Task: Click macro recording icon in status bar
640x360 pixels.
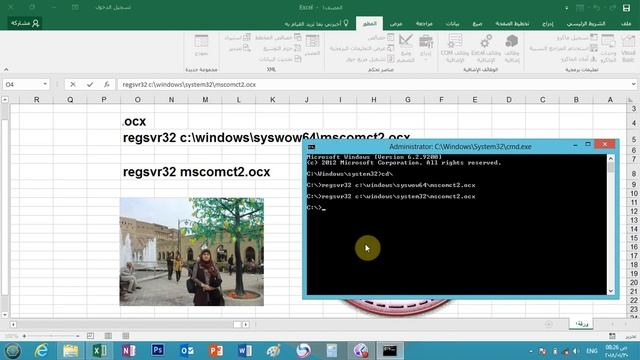Action: (x=612, y=336)
